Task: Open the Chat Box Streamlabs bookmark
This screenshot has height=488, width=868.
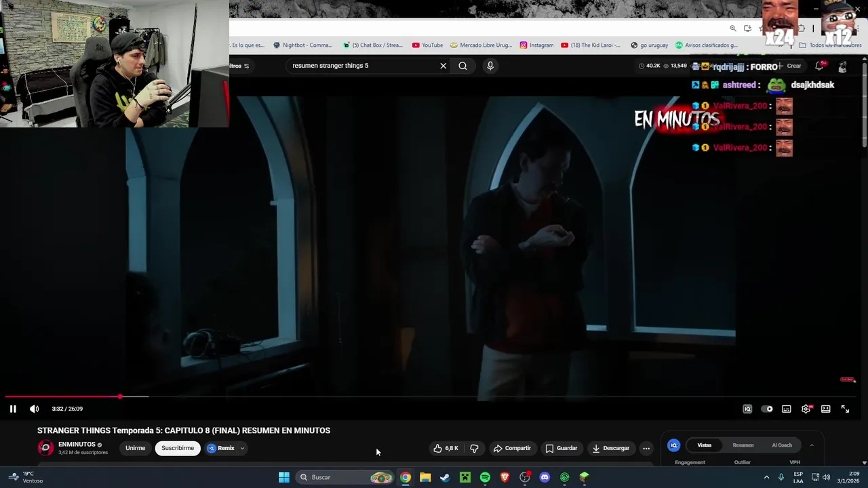Action: 373,45
